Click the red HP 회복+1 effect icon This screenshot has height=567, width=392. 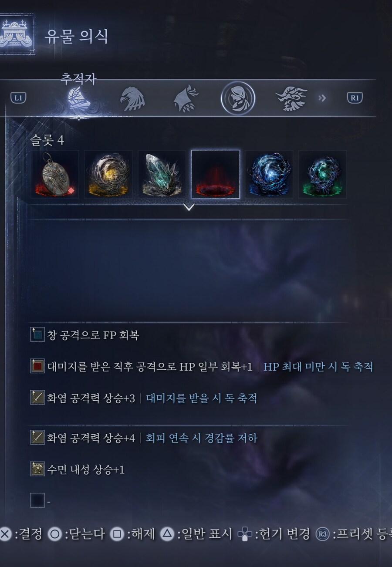pos(37,366)
